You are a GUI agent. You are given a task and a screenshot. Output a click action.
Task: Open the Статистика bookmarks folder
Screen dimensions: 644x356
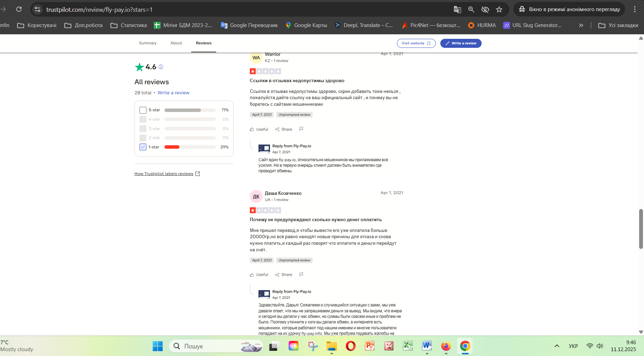tap(129, 25)
